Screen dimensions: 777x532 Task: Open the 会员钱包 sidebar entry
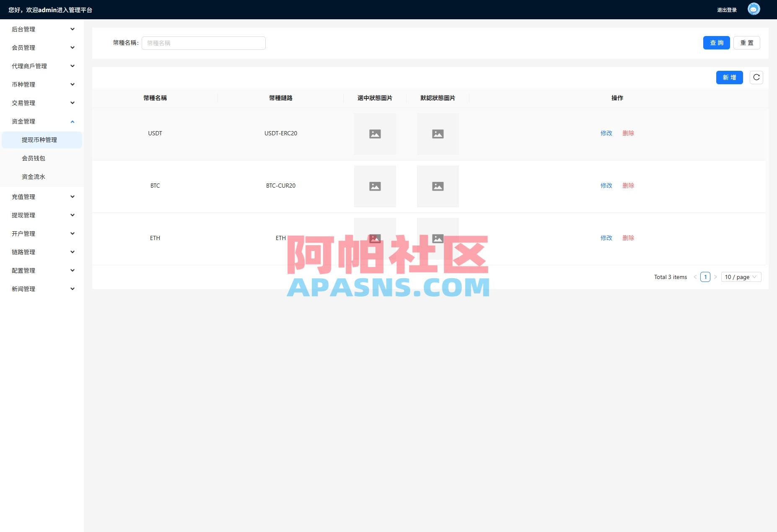pos(34,158)
